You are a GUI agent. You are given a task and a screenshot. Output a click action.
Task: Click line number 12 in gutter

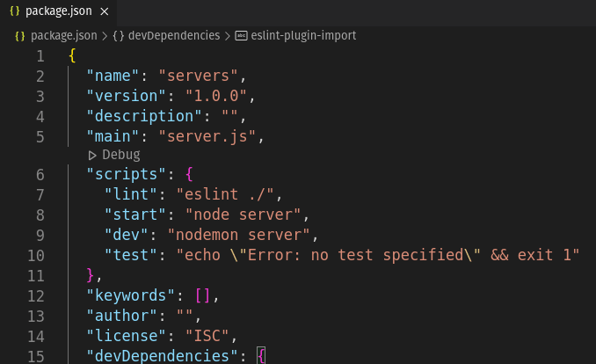point(36,296)
